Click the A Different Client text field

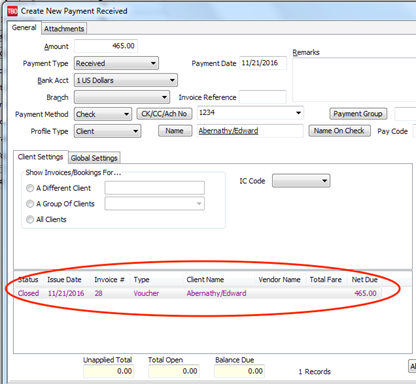click(154, 188)
